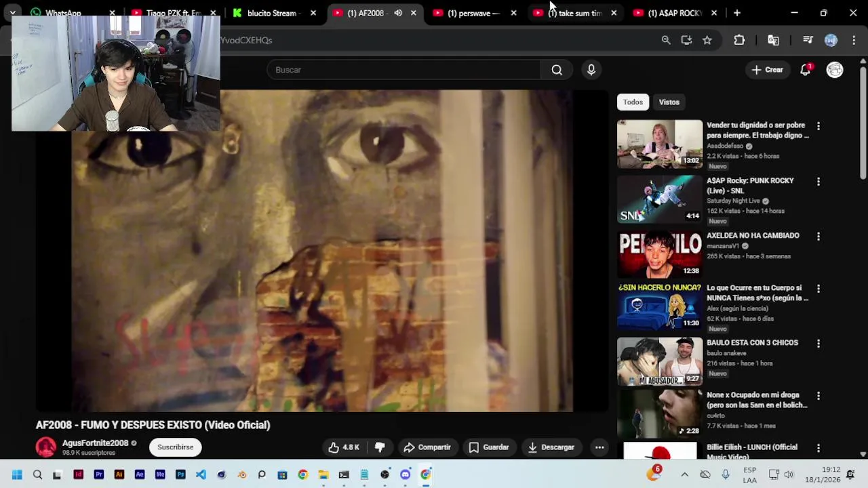Click the Guardar button
The height and width of the screenshot is (488, 868).
tap(489, 447)
